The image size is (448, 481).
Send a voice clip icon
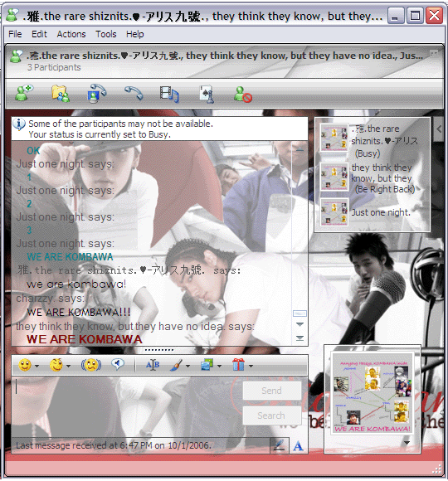[x=118, y=364]
